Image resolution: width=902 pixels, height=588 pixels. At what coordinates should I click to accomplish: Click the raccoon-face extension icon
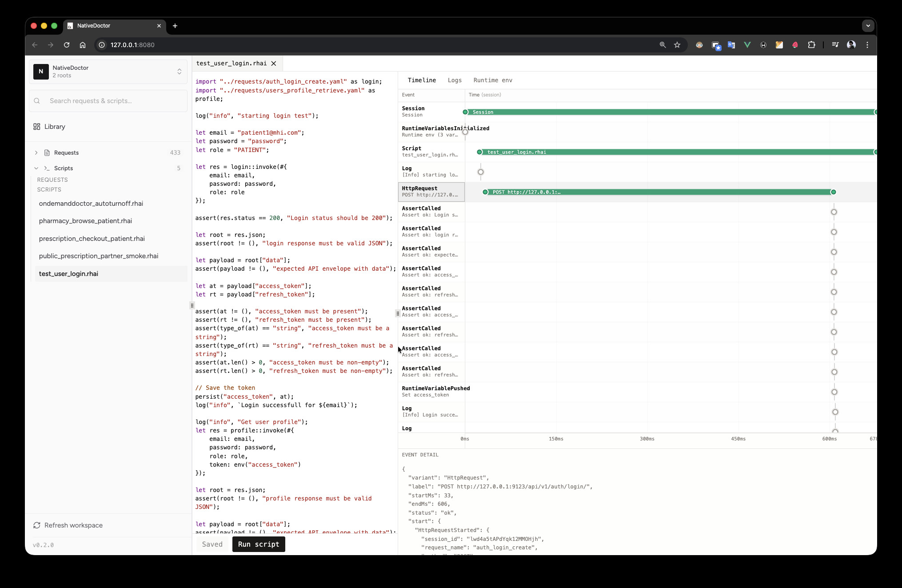[699, 45]
